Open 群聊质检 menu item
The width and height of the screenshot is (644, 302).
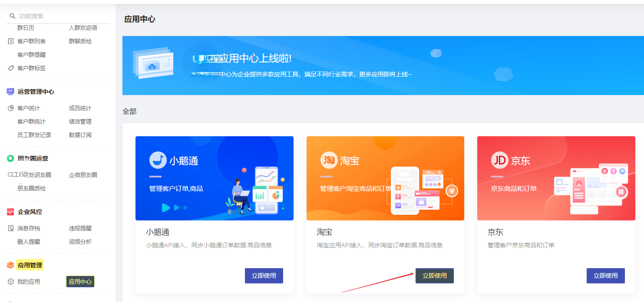click(80, 41)
